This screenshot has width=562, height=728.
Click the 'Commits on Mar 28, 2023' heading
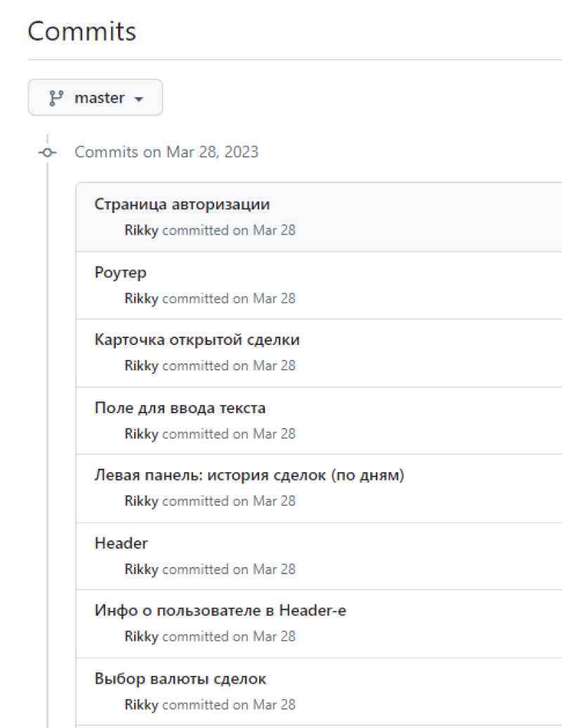click(166, 152)
